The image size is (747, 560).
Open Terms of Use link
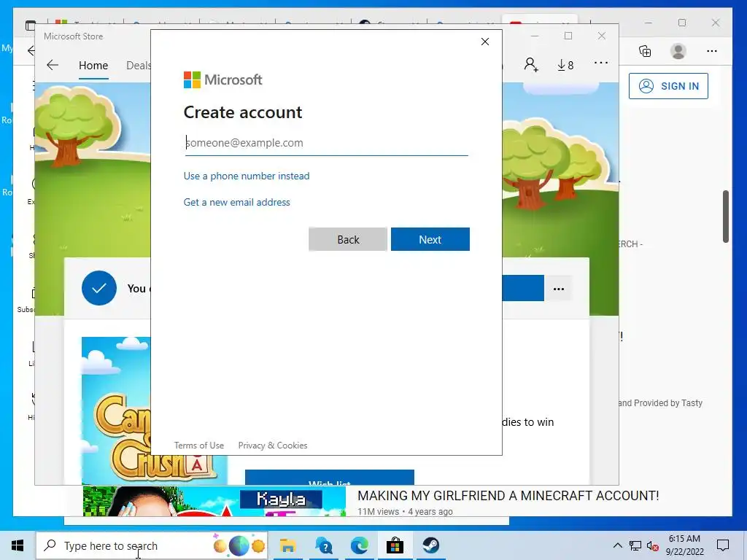click(x=198, y=446)
